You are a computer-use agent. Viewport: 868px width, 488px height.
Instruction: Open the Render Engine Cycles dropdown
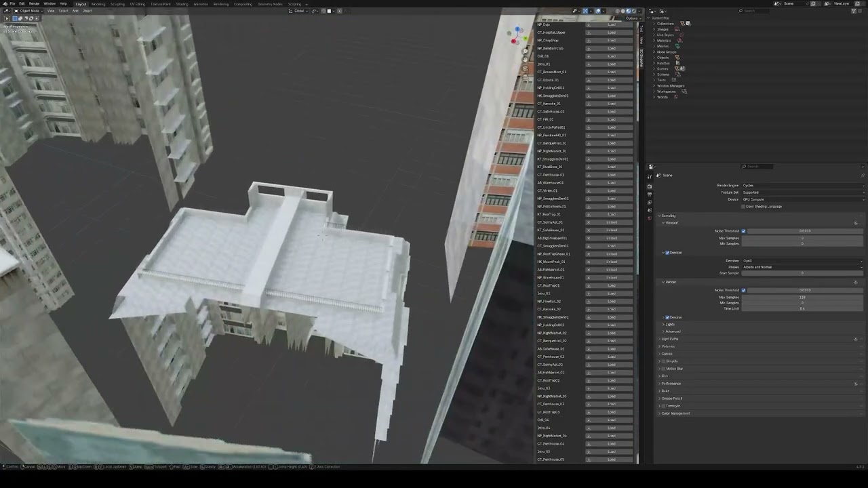point(803,186)
